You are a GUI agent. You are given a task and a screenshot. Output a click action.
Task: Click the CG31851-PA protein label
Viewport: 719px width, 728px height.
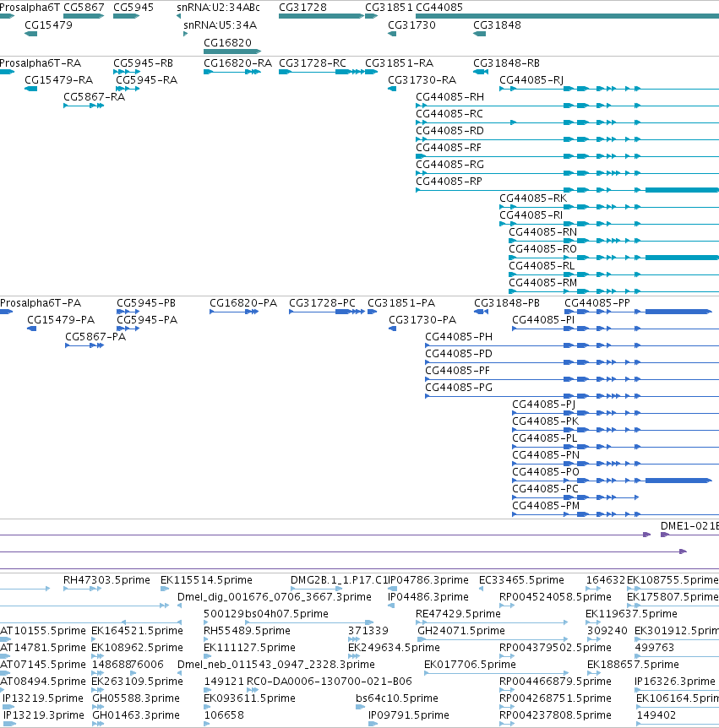point(401,303)
